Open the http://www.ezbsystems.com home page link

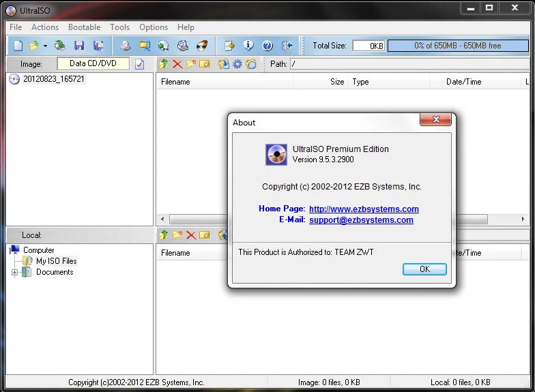click(x=364, y=209)
